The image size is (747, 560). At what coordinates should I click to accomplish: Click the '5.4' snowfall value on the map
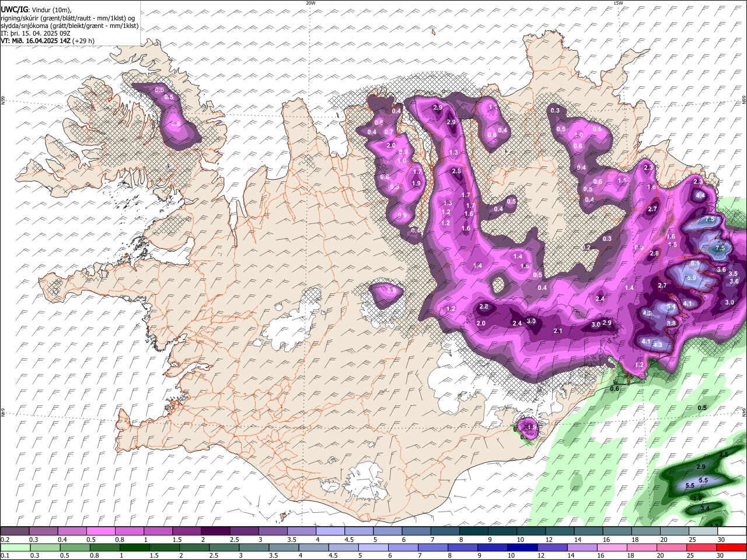click(671, 307)
